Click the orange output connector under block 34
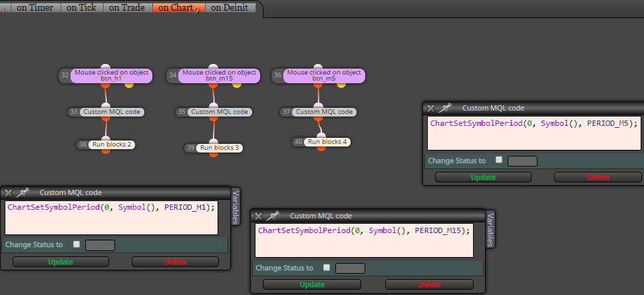The height and width of the screenshot is (295, 644). coord(213,85)
